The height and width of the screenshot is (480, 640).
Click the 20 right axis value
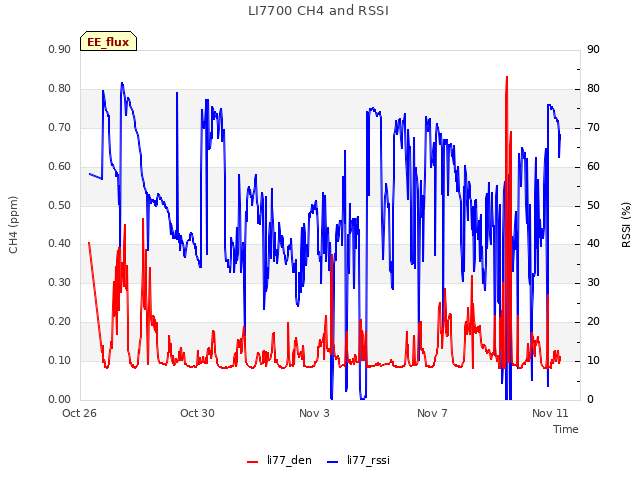click(x=593, y=322)
